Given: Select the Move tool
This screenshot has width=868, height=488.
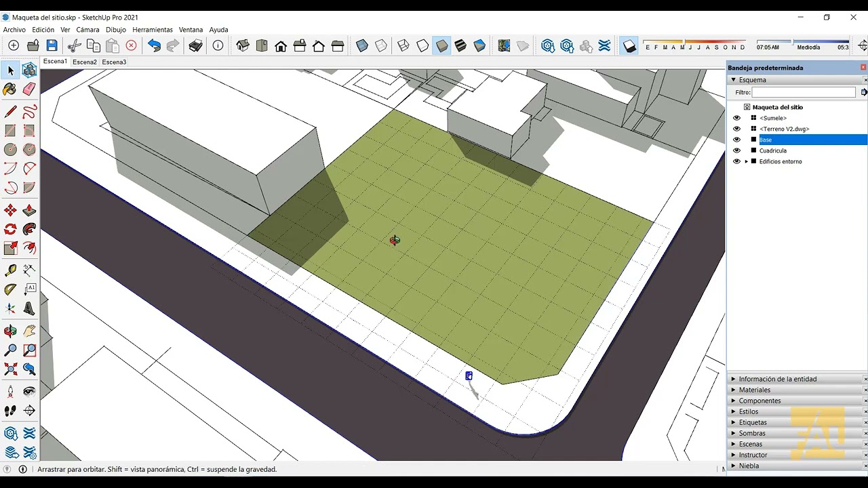Looking at the screenshot, I should [10, 211].
